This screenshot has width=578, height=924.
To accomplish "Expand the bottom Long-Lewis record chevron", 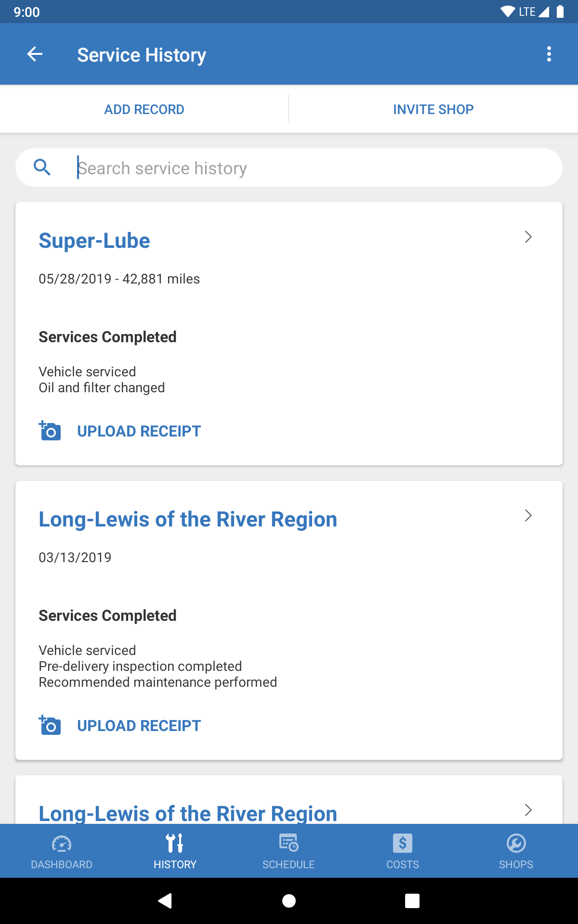I will coord(528,810).
